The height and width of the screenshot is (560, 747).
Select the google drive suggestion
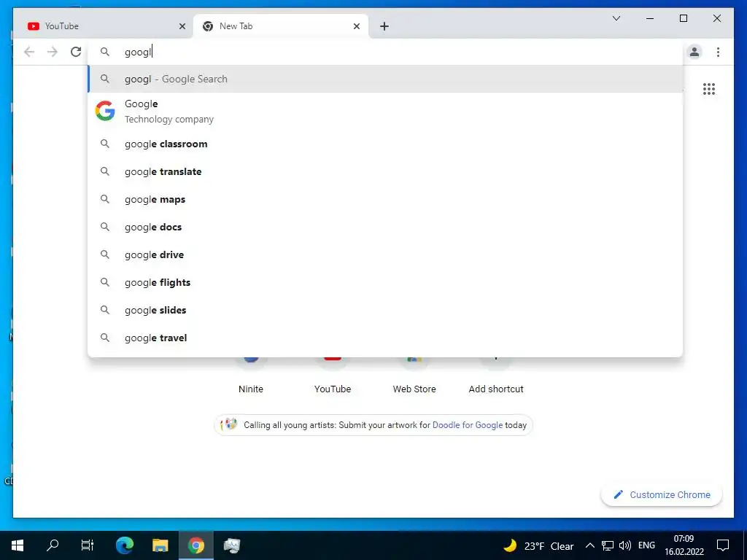click(x=385, y=254)
